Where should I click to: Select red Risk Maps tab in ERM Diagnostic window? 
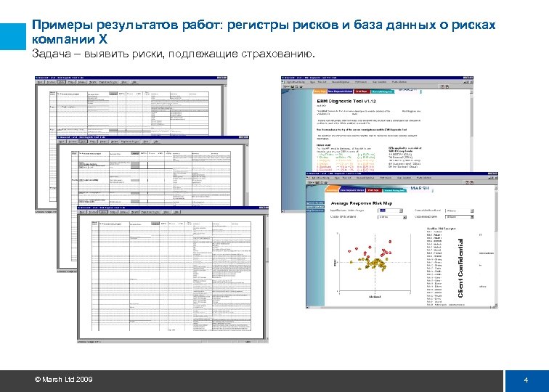pyautogui.click(x=362, y=91)
